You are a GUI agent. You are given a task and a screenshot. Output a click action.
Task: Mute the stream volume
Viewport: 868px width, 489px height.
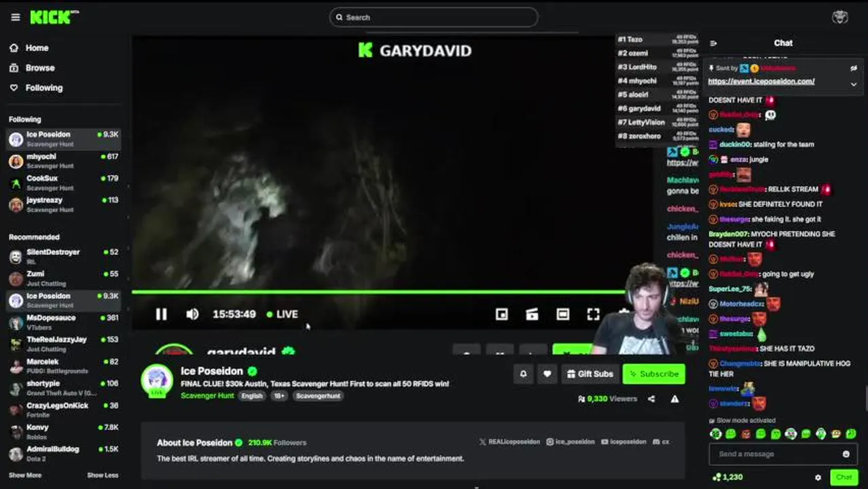192,314
